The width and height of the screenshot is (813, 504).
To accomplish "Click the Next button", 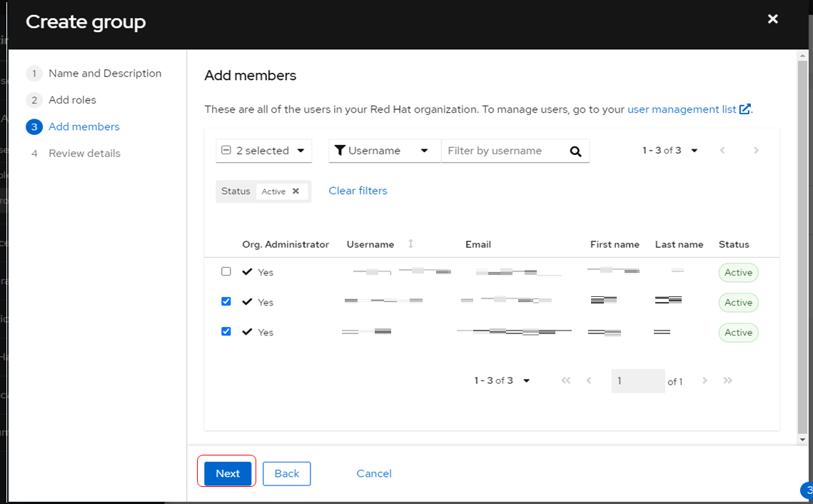I will tap(228, 473).
